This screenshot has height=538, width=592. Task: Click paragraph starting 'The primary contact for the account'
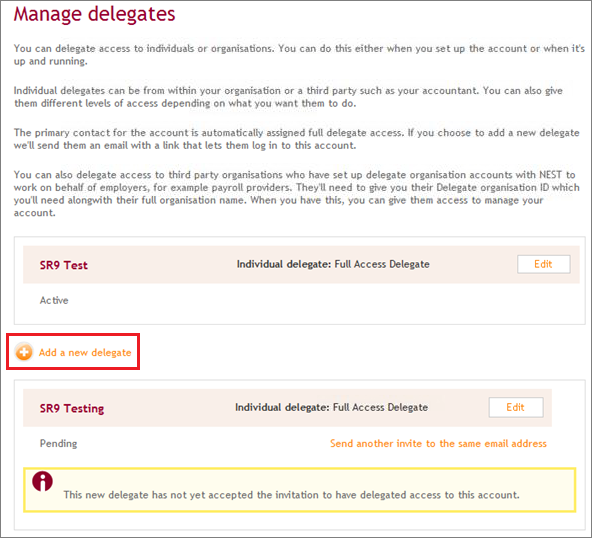tap(297, 139)
